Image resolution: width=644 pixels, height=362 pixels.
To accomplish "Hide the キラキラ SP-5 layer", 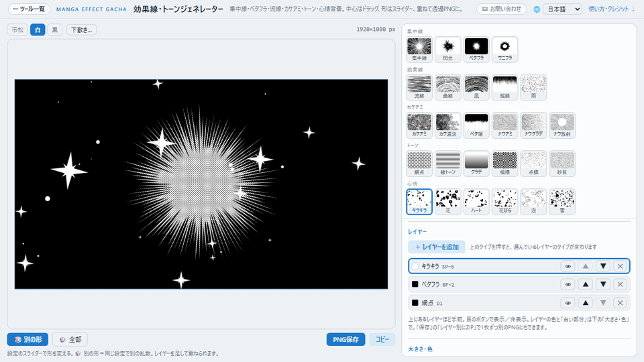I will (x=568, y=266).
